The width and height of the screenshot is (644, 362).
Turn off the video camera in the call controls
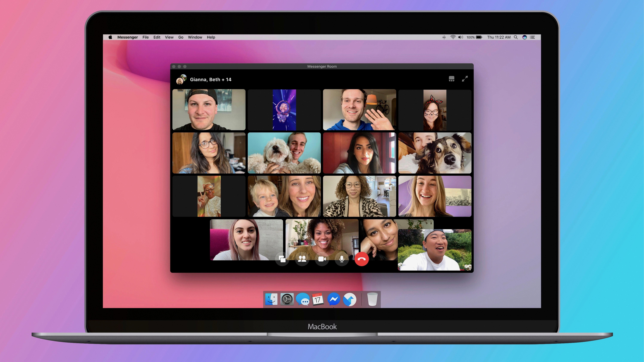(322, 259)
